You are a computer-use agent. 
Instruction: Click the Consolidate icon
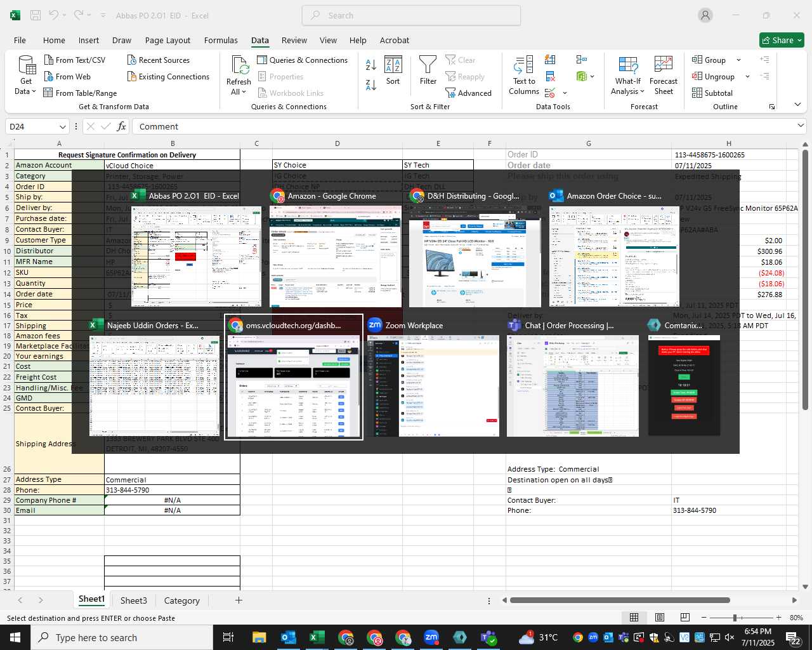pyautogui.click(x=581, y=60)
